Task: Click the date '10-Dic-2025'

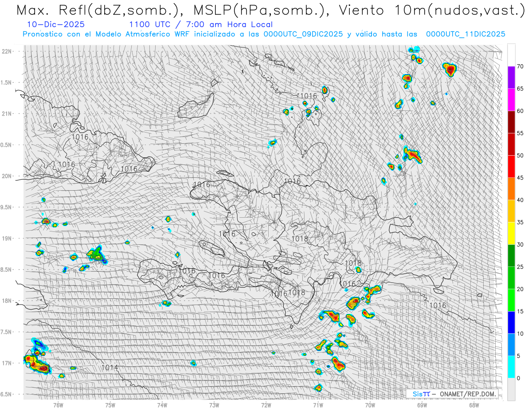Action: tap(56, 24)
